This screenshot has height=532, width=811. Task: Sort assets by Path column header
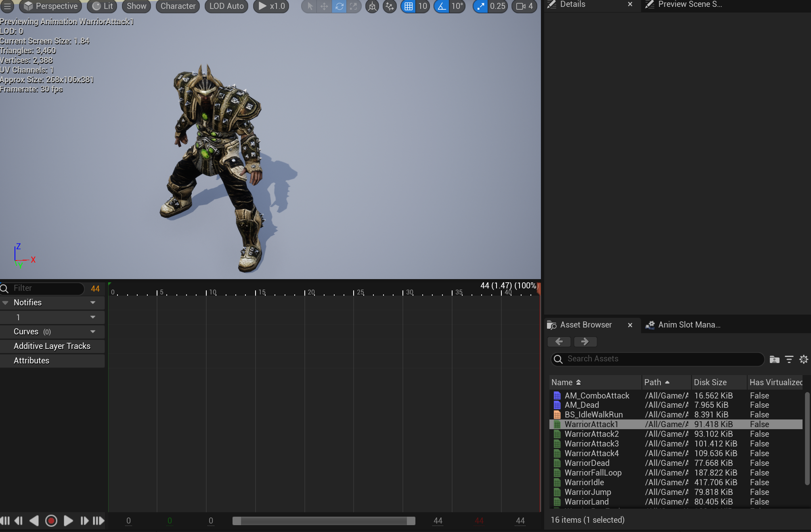point(666,382)
